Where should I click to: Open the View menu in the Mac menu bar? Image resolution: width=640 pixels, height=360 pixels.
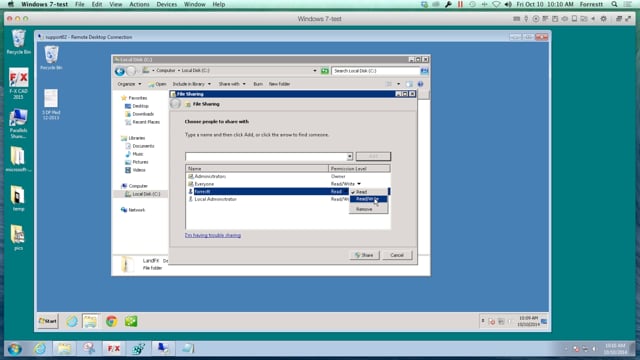coord(116,4)
